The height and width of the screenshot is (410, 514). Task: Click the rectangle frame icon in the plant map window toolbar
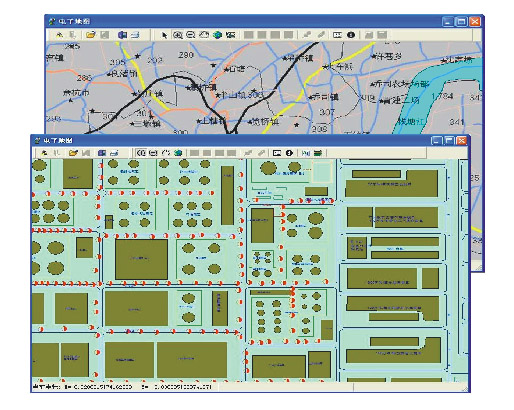click(277, 153)
